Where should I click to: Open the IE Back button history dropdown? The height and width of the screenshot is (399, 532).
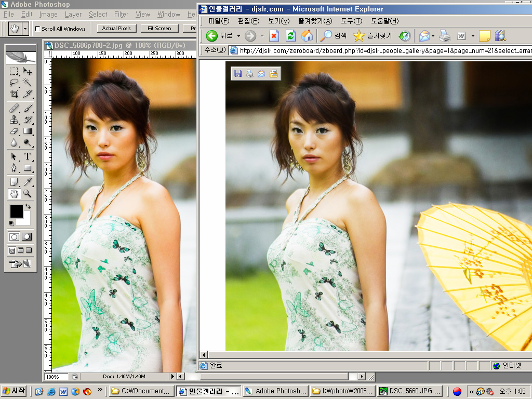[x=238, y=36]
